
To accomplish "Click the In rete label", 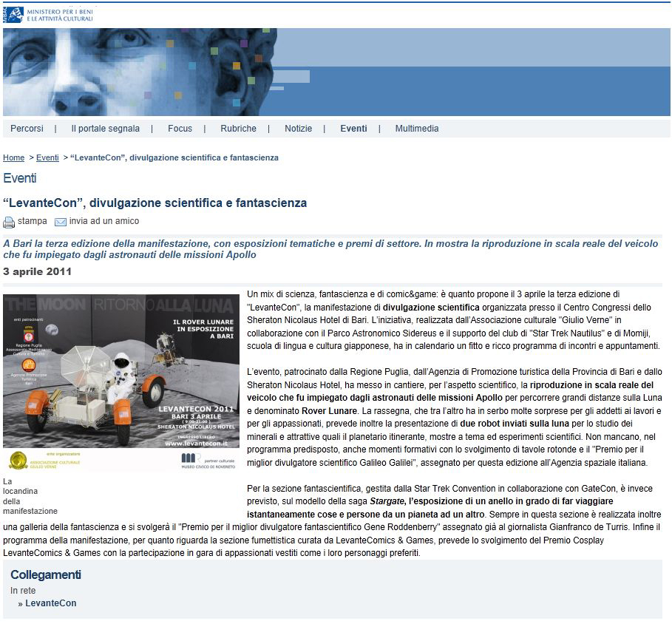I will (23, 591).
